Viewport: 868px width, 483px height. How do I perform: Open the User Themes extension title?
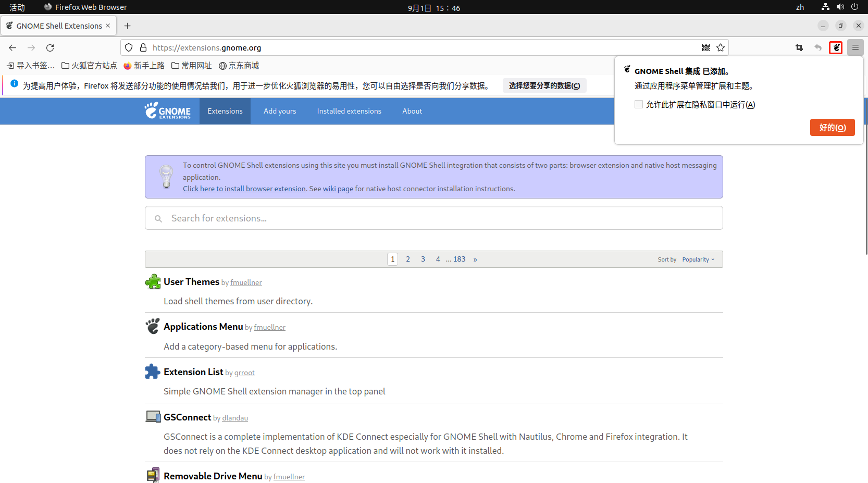(191, 281)
